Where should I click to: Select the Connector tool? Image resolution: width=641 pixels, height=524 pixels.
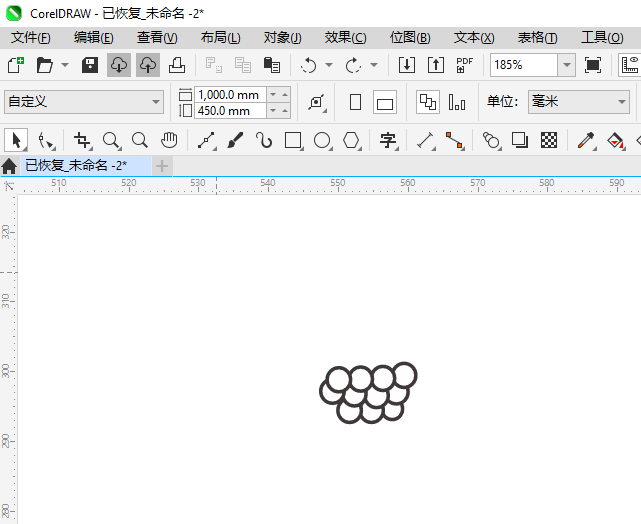coord(455,140)
